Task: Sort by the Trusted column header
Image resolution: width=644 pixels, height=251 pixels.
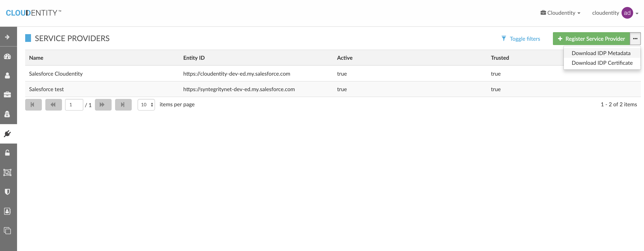Action: [x=500, y=58]
